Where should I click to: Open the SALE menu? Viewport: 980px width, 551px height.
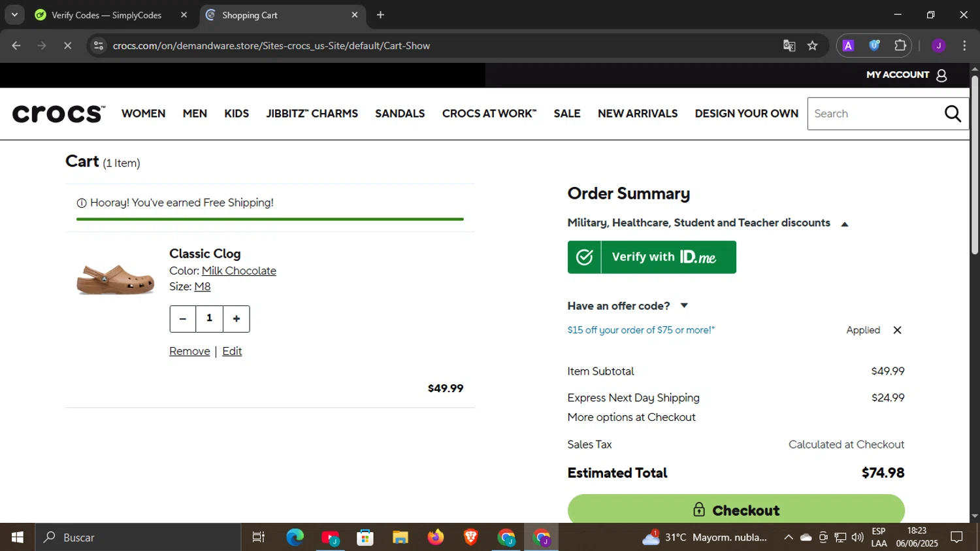click(x=567, y=114)
